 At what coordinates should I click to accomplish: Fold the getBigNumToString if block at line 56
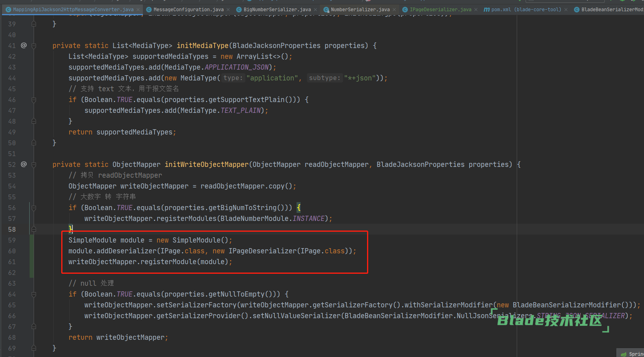click(x=34, y=208)
